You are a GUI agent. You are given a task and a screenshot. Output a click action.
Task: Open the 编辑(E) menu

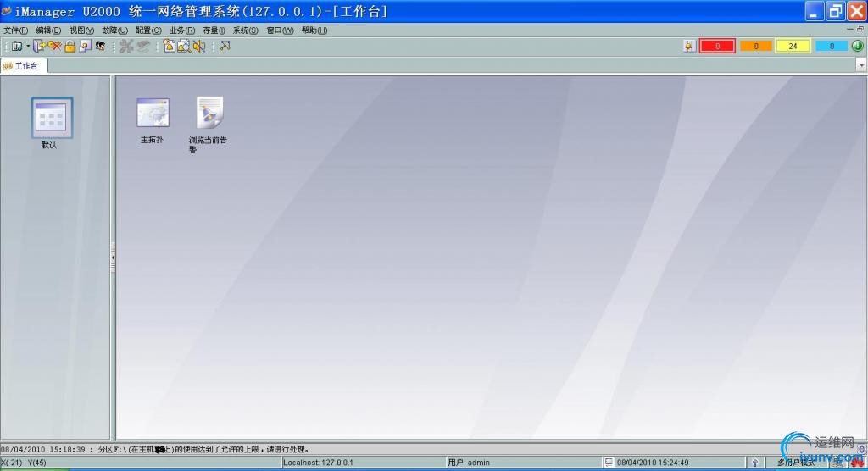[48, 30]
